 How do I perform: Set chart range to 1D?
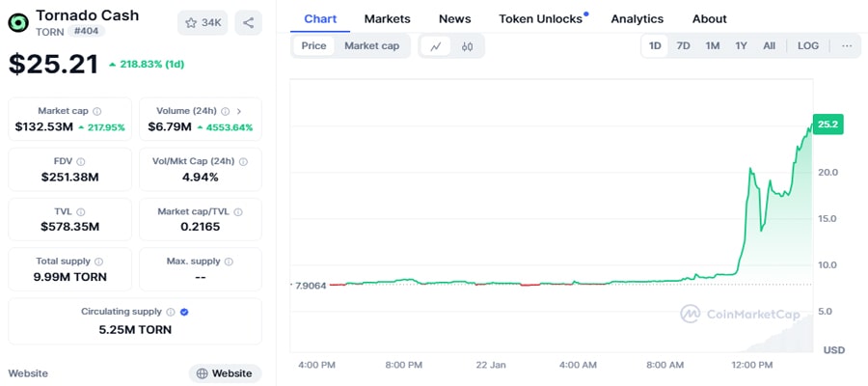[655, 46]
